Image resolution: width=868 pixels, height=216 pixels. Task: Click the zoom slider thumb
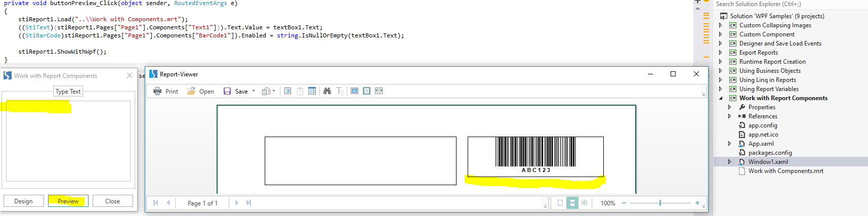click(660, 203)
